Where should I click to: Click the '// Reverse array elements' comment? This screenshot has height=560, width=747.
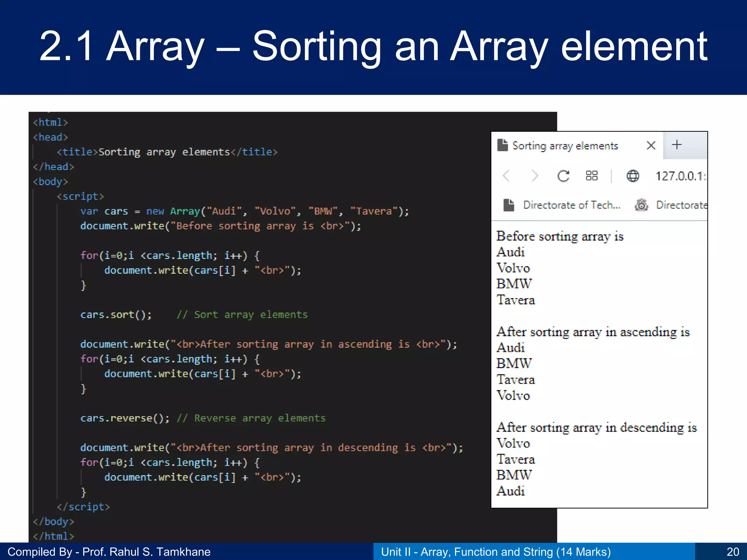point(251,418)
